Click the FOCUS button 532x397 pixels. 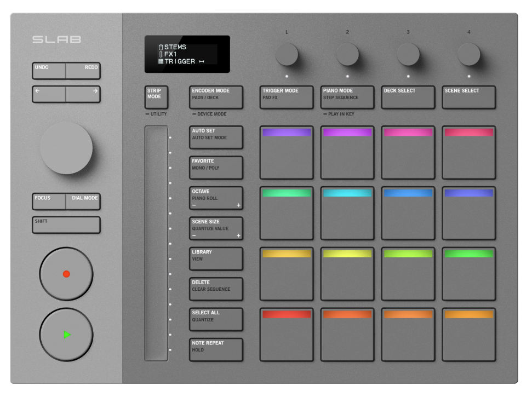pos(49,202)
